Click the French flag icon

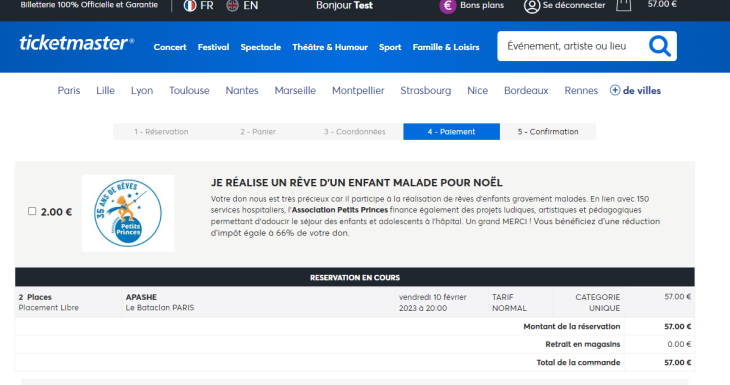(x=189, y=6)
